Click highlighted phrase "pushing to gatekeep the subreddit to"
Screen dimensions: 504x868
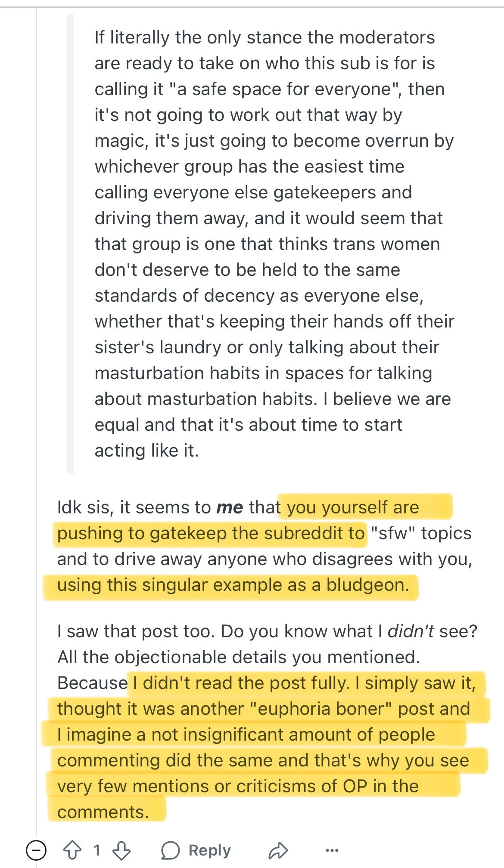coord(211,534)
